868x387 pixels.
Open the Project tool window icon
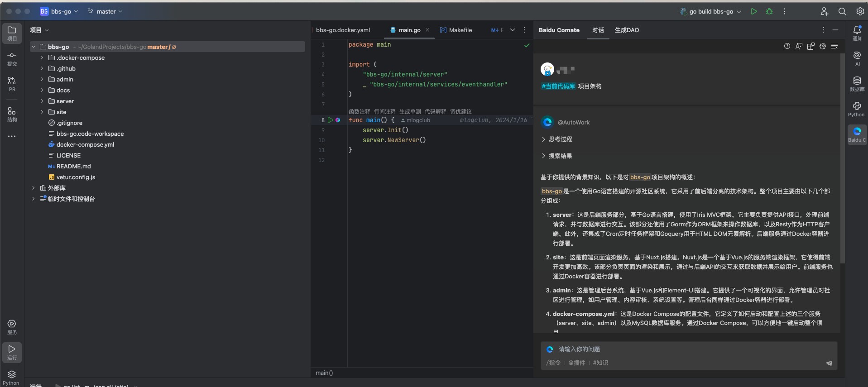[12, 33]
